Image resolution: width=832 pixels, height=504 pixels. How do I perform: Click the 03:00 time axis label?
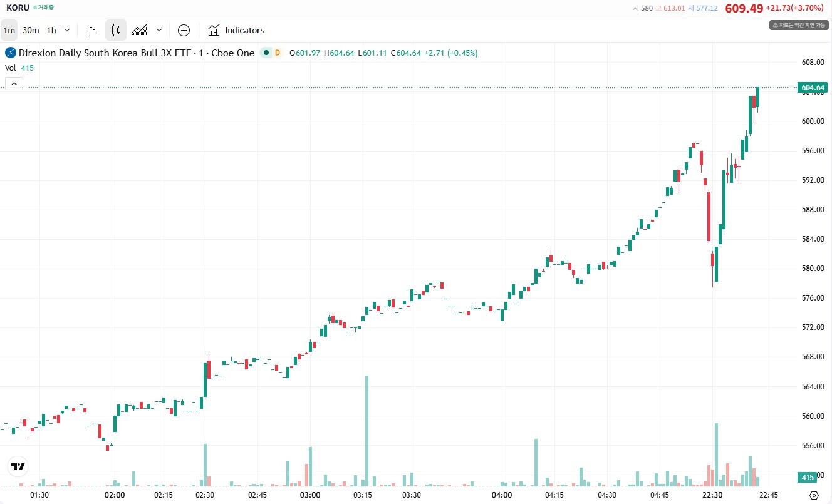click(x=310, y=495)
